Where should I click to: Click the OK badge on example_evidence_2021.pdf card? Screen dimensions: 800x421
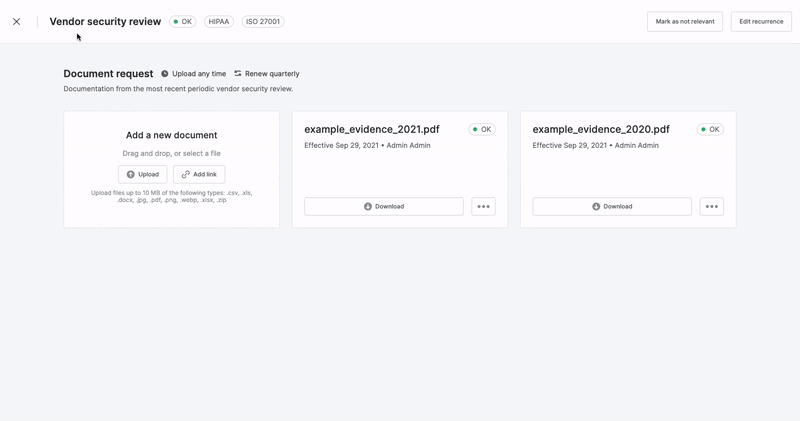coord(482,130)
